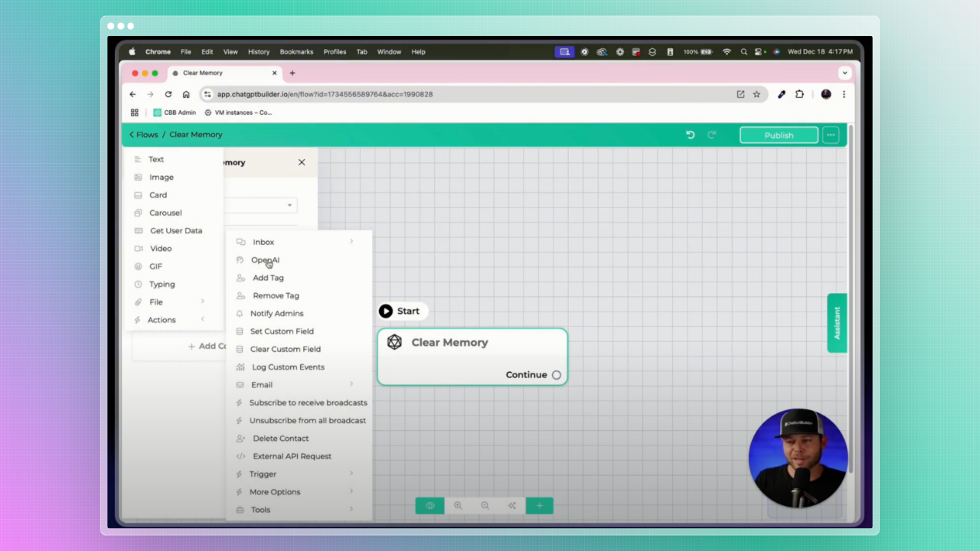Open the Bookmarks menu in the menu bar
Image resolution: width=980 pixels, height=551 pixels.
click(x=296, y=52)
